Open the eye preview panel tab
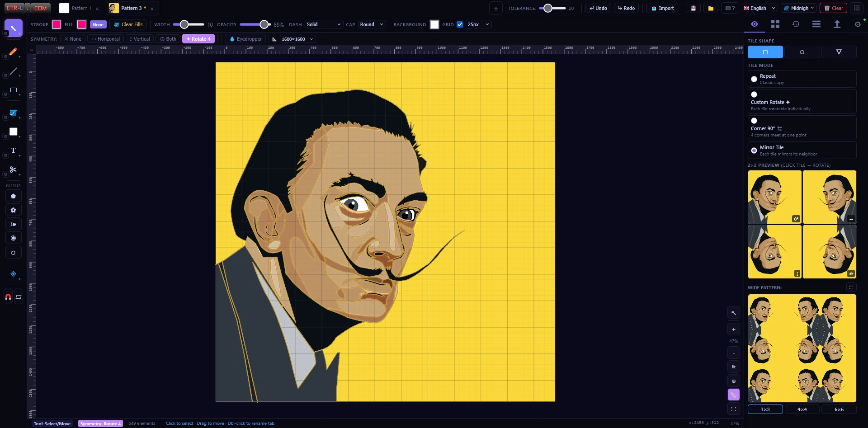 [755, 24]
